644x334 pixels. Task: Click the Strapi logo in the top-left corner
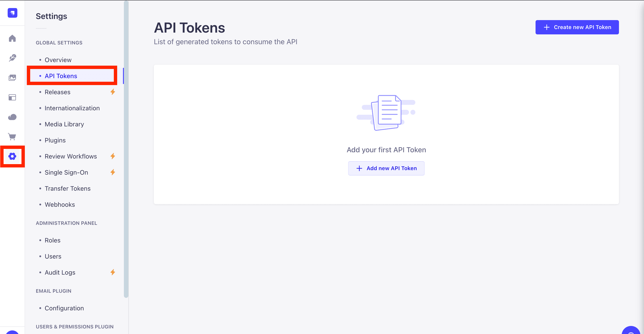[x=12, y=13]
